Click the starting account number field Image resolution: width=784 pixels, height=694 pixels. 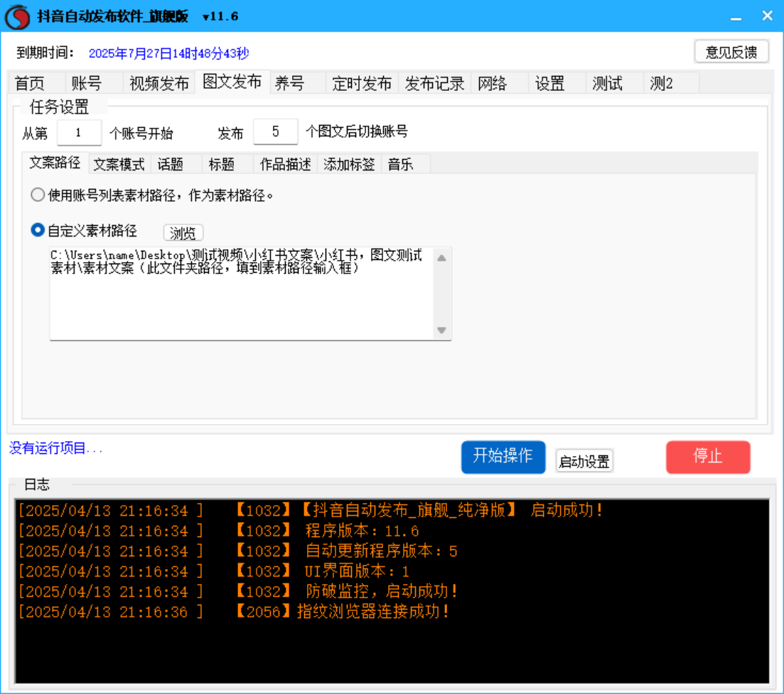[79, 132]
